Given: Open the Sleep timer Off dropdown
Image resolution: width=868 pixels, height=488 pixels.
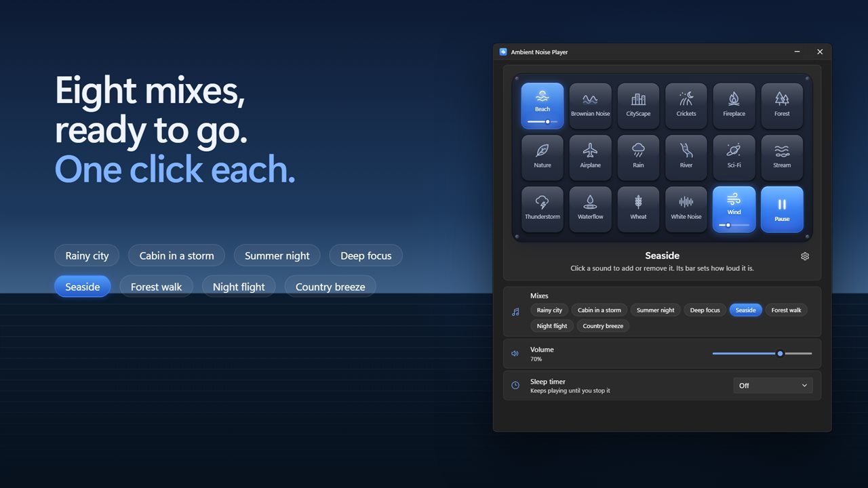Looking at the screenshot, I should (773, 385).
